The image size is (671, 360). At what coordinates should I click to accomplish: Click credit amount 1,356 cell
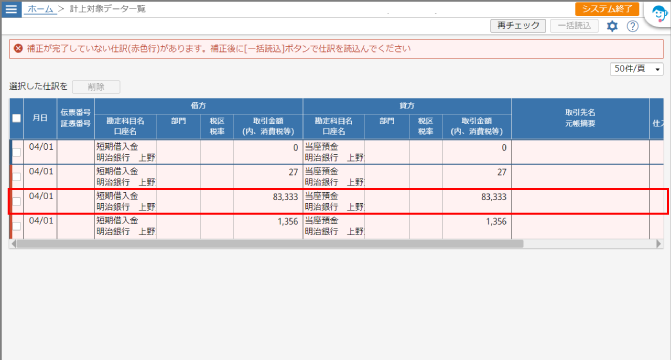(x=477, y=226)
